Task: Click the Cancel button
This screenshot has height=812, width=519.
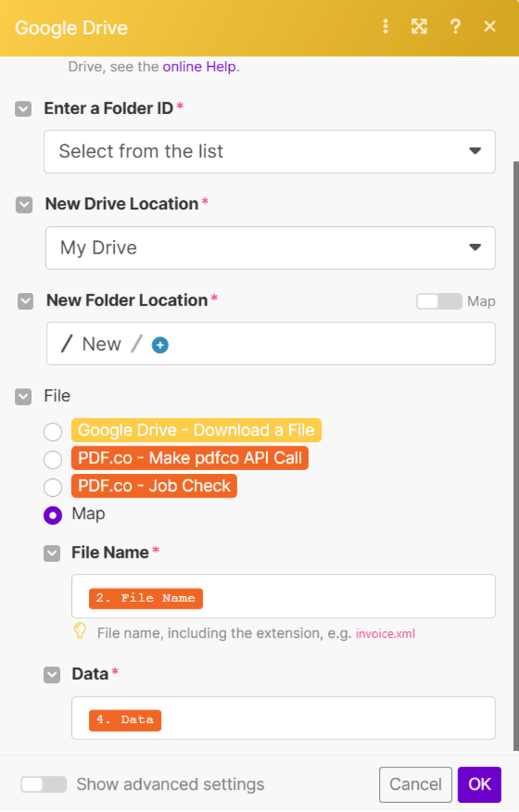Action: pyautogui.click(x=415, y=785)
